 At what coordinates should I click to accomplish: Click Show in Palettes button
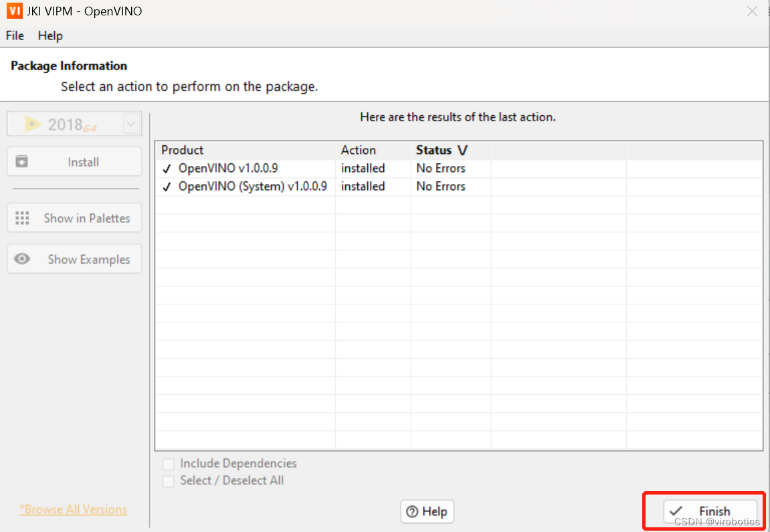click(x=74, y=218)
